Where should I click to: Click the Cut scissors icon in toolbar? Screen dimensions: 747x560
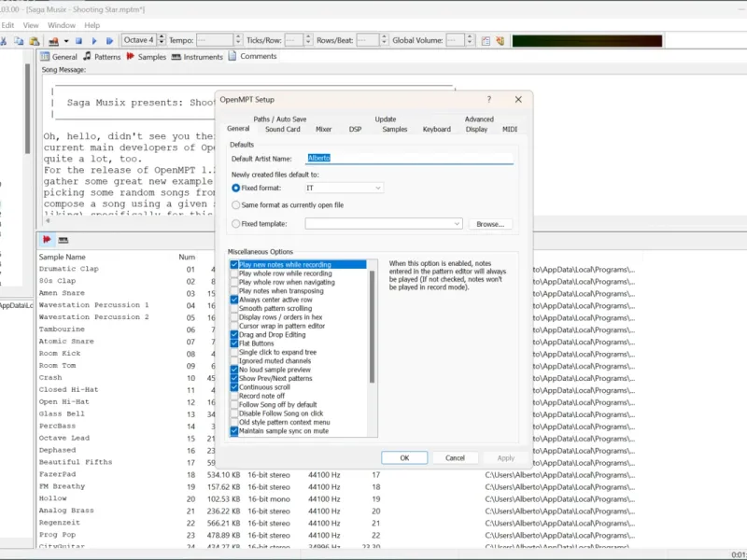coord(4,41)
